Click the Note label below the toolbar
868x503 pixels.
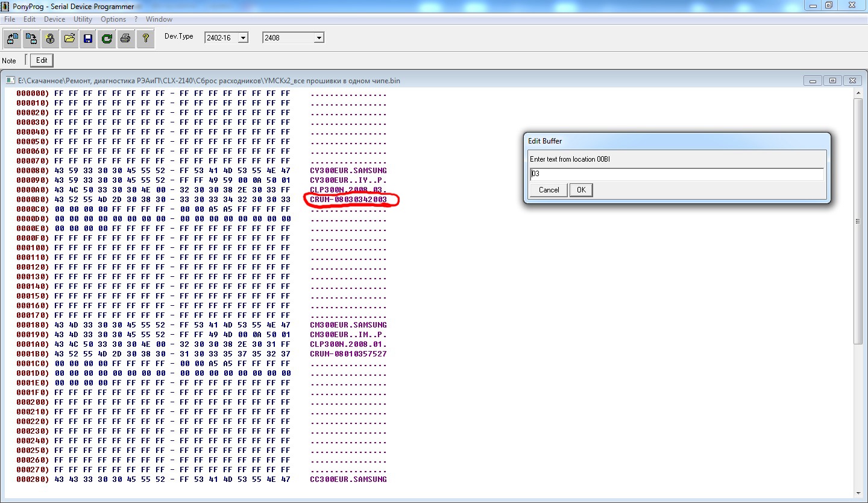[9, 61]
